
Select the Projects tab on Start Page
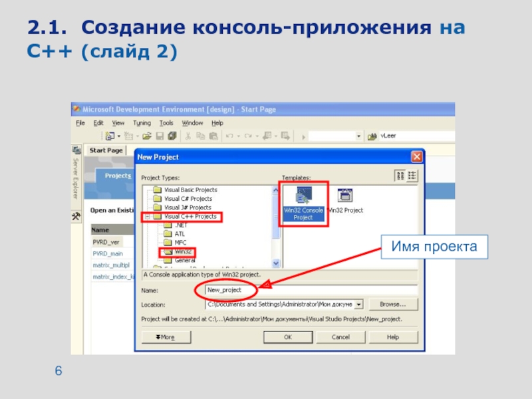(118, 176)
